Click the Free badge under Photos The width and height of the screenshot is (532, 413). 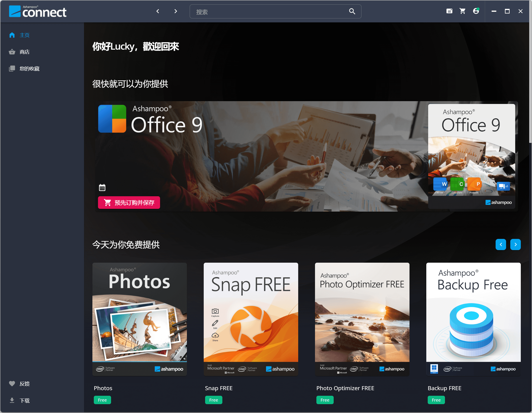pos(102,400)
